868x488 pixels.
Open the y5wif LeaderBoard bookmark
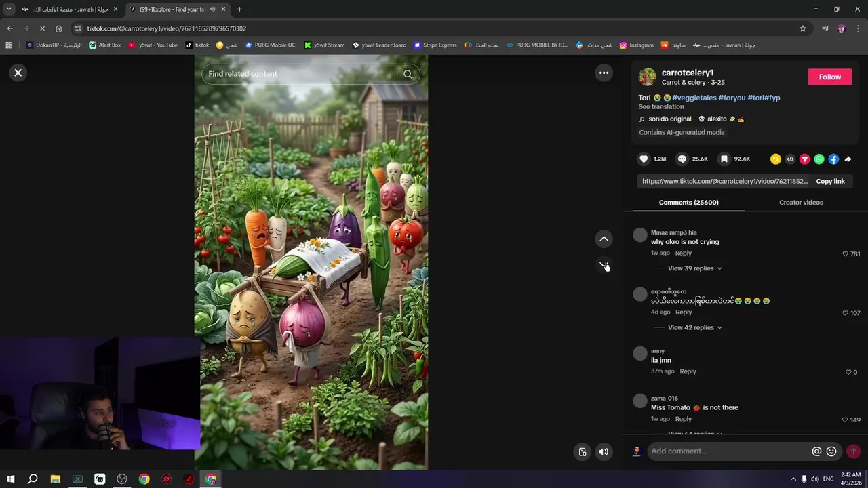click(x=379, y=45)
